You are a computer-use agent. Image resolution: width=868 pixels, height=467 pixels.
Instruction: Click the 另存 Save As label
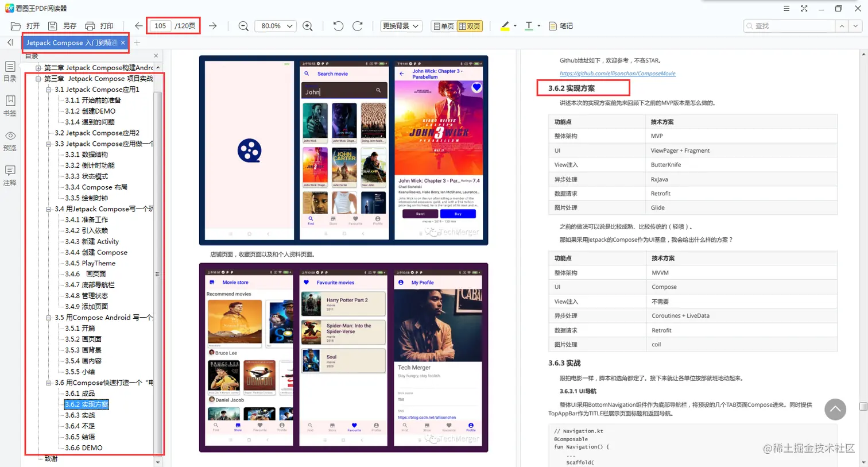pos(70,26)
